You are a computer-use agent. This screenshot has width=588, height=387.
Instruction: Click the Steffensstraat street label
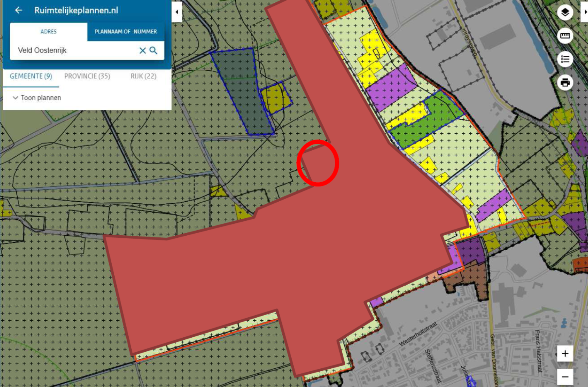coord(433,367)
